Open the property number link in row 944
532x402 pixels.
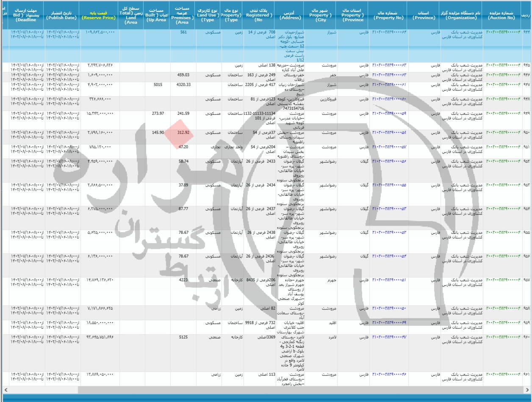389,32
